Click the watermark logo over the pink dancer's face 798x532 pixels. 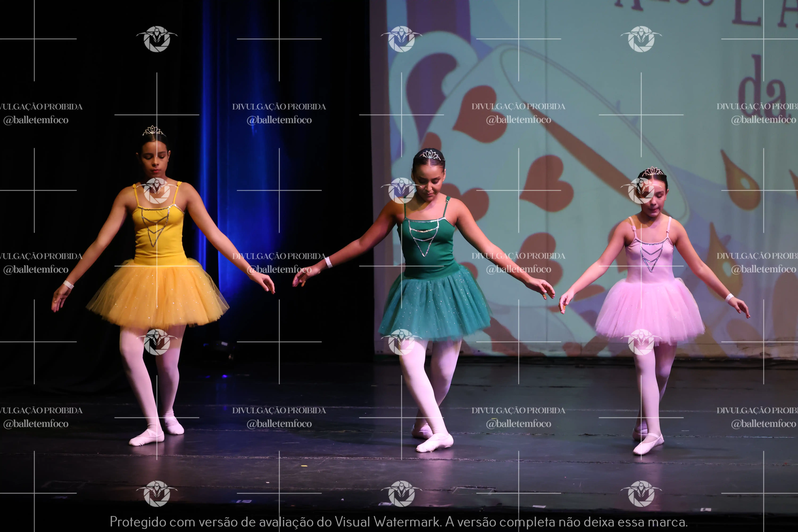pos(641,191)
